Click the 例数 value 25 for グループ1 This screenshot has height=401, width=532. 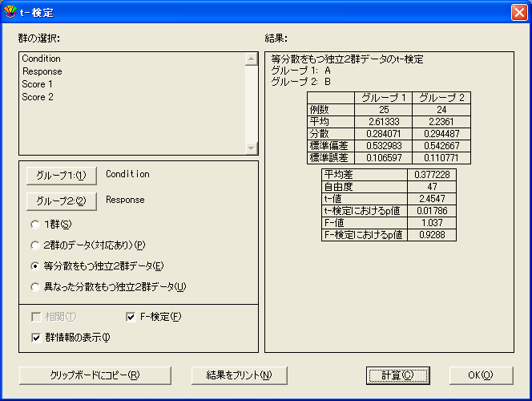384,110
